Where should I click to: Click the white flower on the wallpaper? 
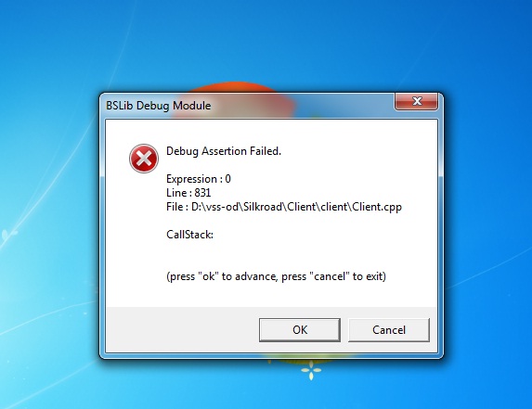coord(311,369)
